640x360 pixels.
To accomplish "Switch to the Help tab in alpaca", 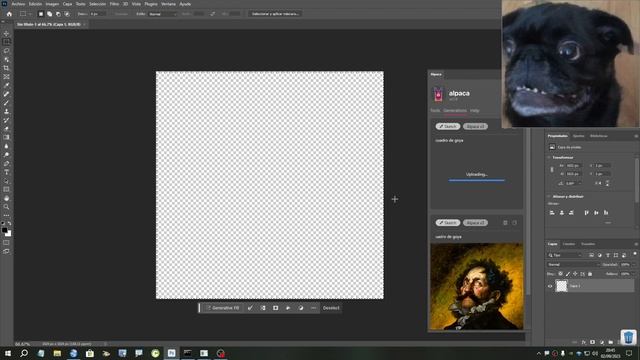I will click(474, 111).
